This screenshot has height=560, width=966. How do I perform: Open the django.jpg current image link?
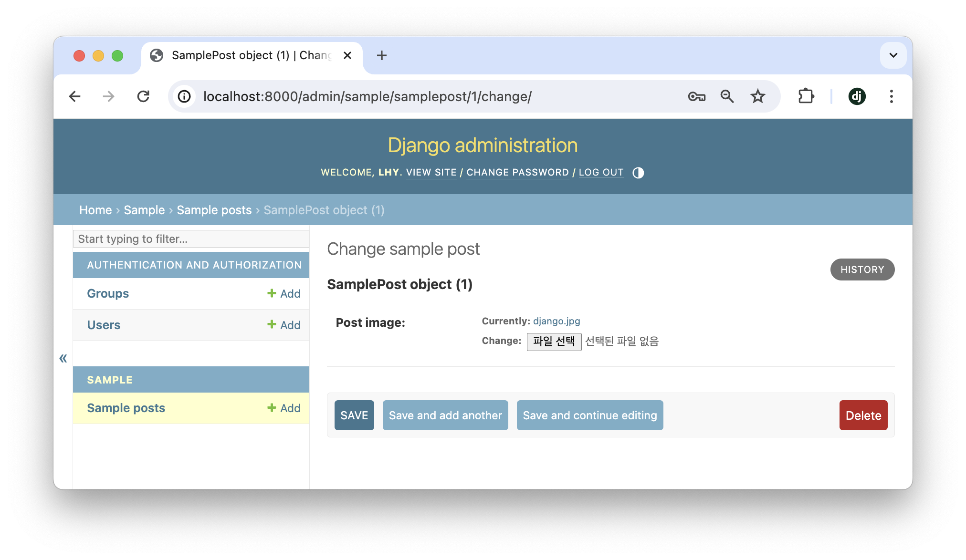(x=556, y=321)
